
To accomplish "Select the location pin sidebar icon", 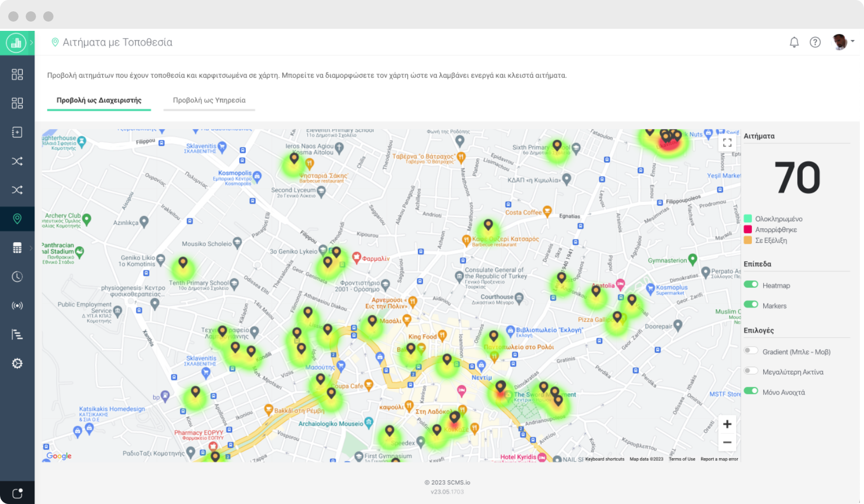I will click(x=17, y=219).
